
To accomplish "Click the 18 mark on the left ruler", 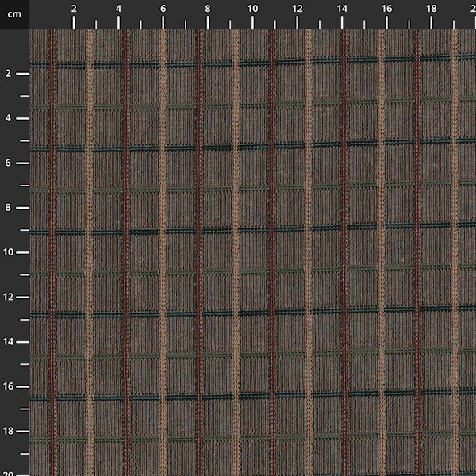I will click(x=9, y=431).
